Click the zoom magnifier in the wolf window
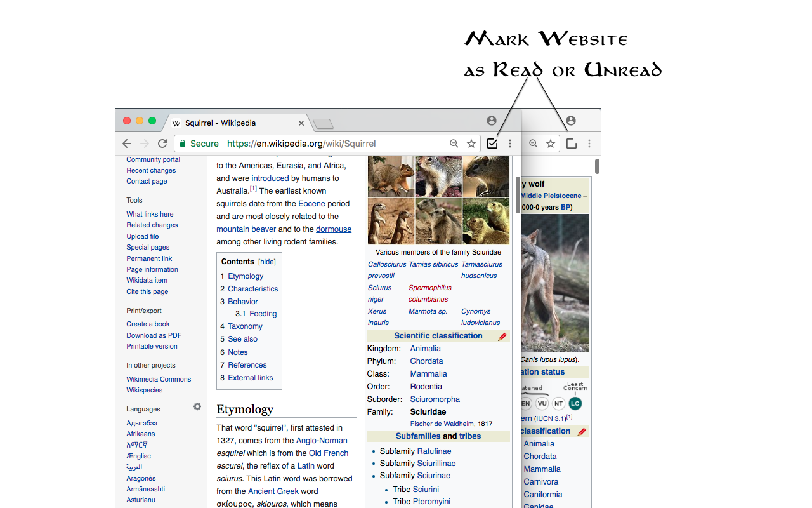 click(534, 144)
